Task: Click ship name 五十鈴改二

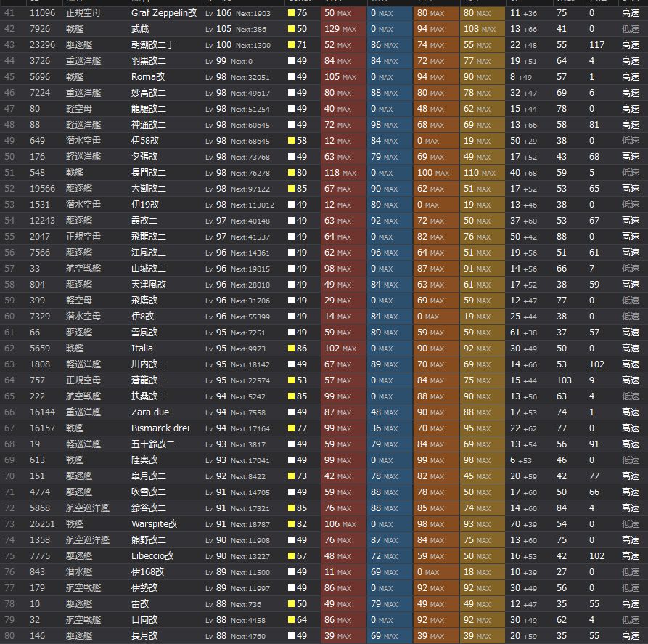Action: point(152,444)
